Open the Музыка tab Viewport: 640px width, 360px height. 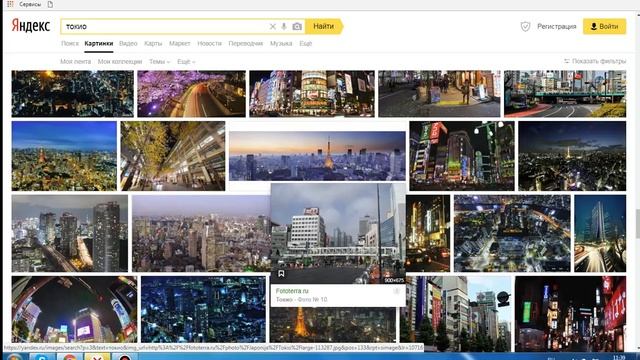(x=281, y=43)
